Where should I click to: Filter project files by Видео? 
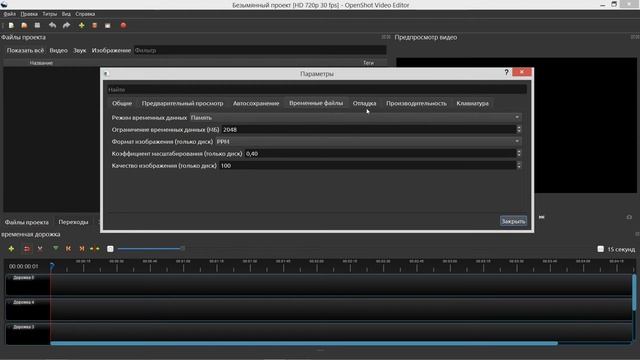[x=58, y=50]
